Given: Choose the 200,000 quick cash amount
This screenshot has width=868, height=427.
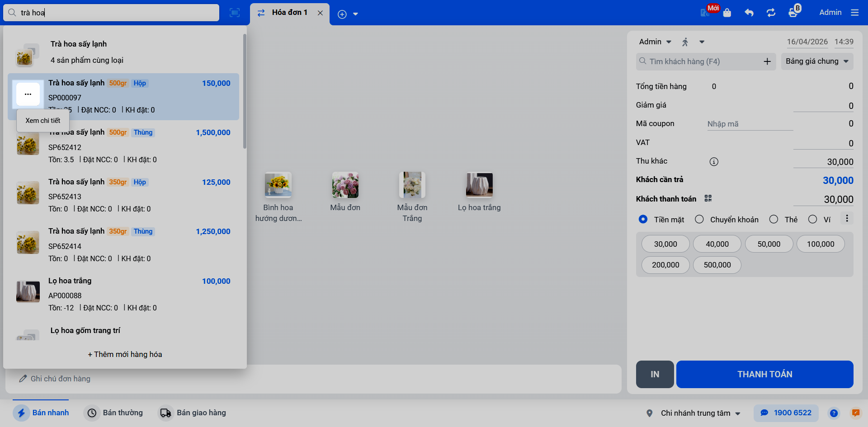Looking at the screenshot, I should click(665, 265).
